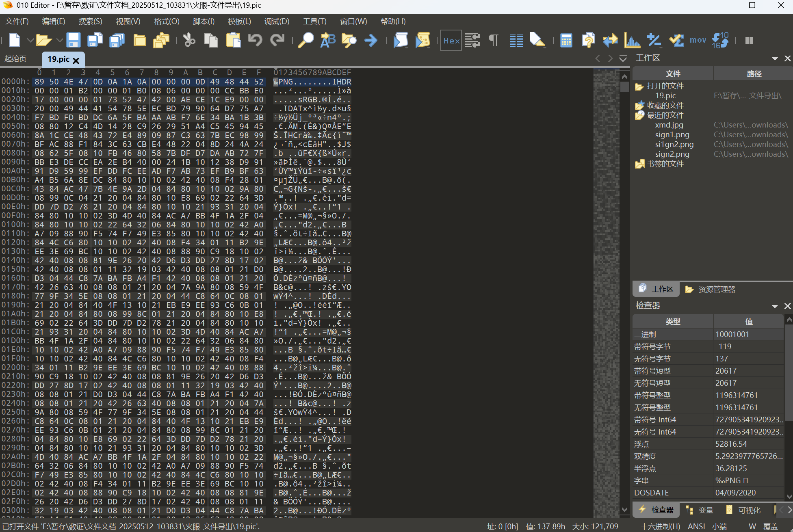Click the Compare files arrows icon
Image resolution: width=793 pixels, height=532 pixels.
click(610, 40)
